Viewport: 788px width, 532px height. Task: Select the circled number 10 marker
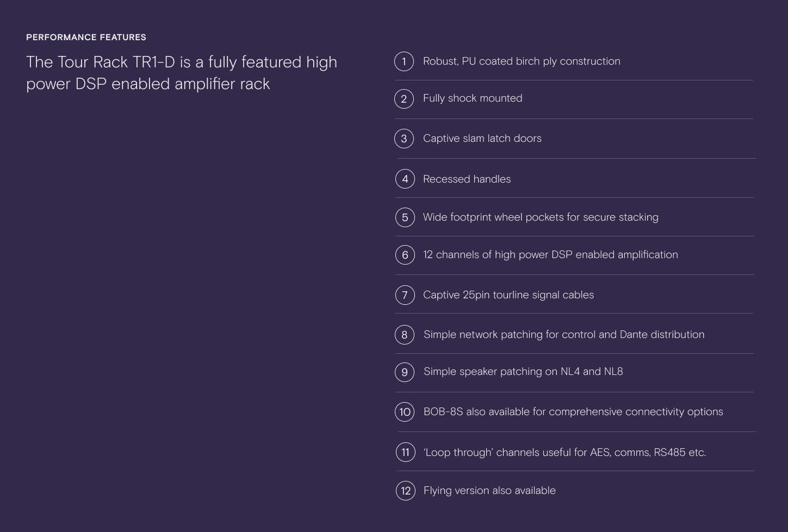(405, 412)
